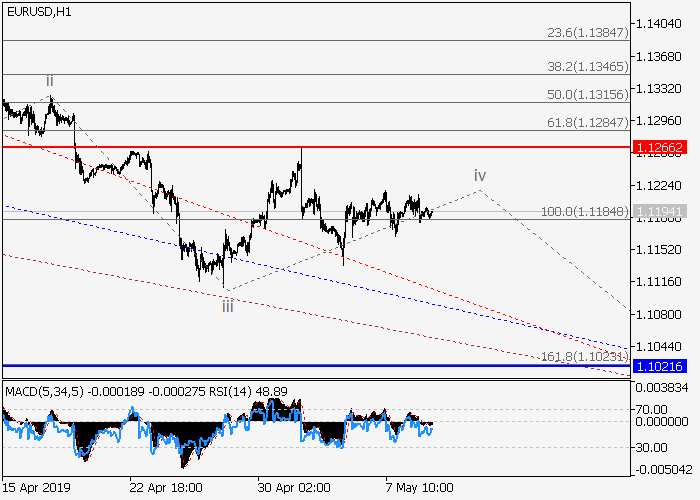Click the 15 Apr 2019 date marker
This screenshot has width=700, height=500.
35,488
